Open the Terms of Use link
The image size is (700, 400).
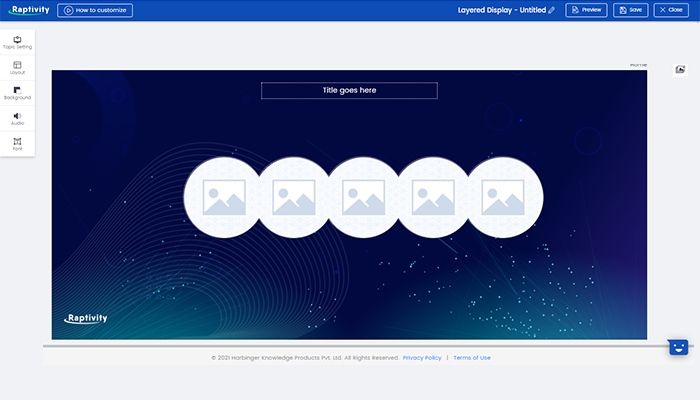coord(472,358)
